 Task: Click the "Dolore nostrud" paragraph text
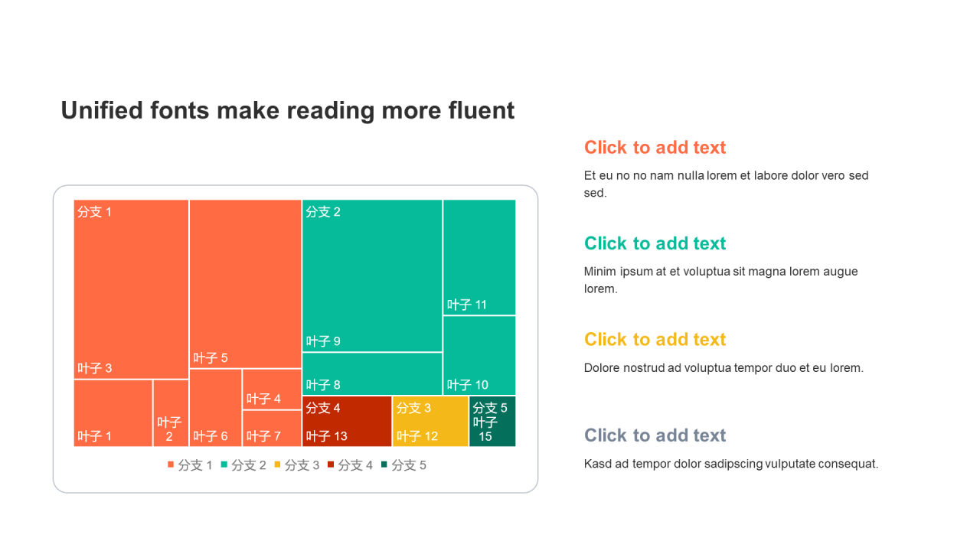[x=724, y=367]
